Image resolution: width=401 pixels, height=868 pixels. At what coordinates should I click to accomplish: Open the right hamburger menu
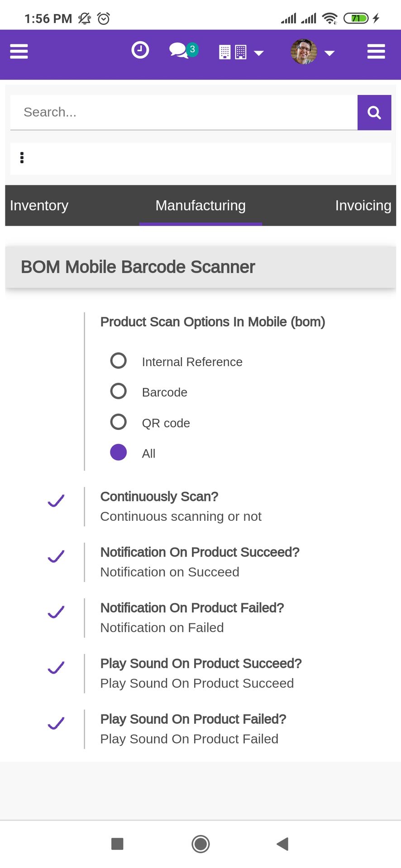(x=376, y=52)
